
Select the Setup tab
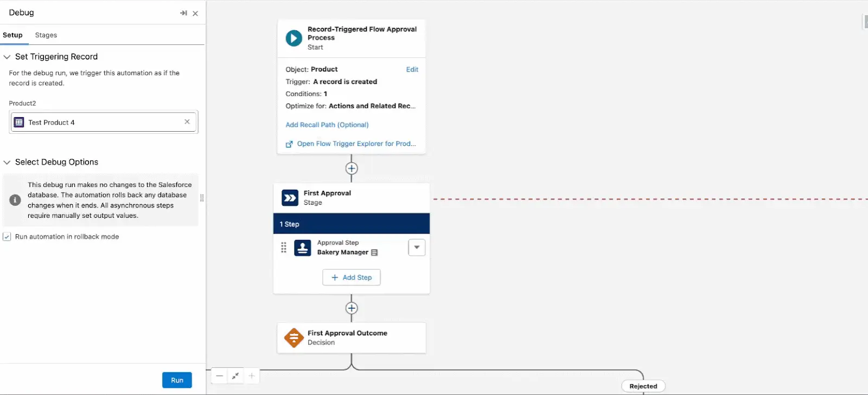pyautogui.click(x=12, y=35)
